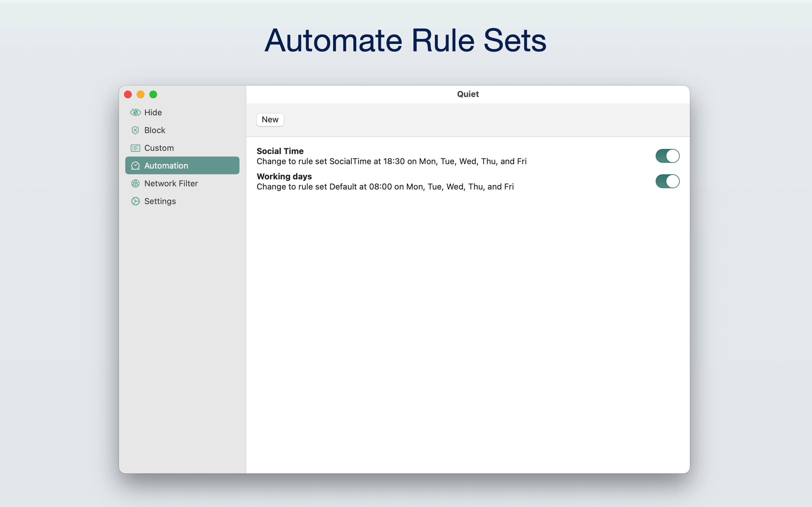The image size is (812, 507).
Task: Go to Custom rules label
Action: click(x=159, y=148)
